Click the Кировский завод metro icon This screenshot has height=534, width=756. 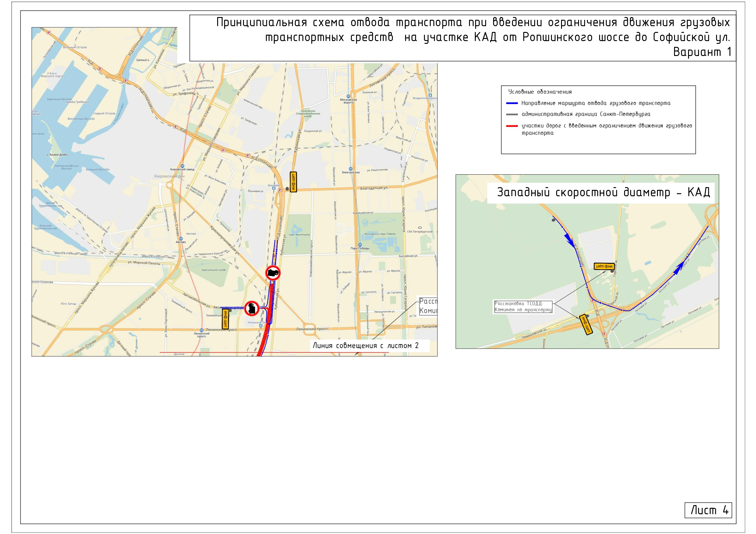pyautogui.click(x=182, y=166)
